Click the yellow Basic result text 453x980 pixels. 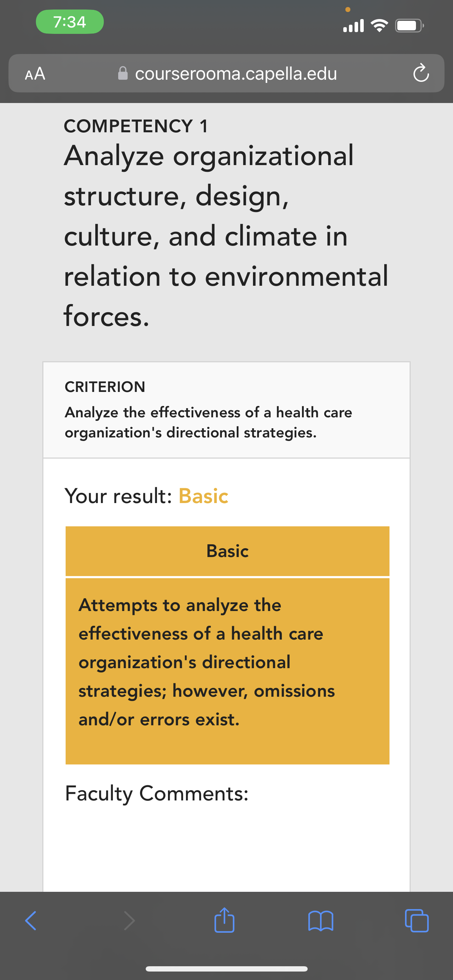pyautogui.click(x=204, y=496)
